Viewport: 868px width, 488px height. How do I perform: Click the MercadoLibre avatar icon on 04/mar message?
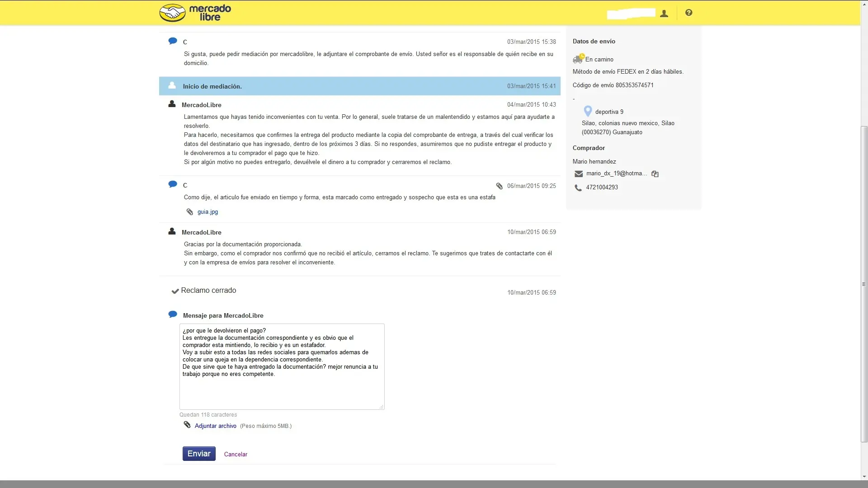tap(172, 104)
